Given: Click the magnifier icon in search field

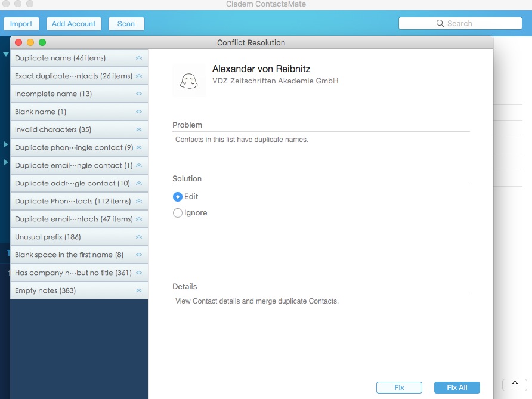Looking at the screenshot, I should click(440, 24).
